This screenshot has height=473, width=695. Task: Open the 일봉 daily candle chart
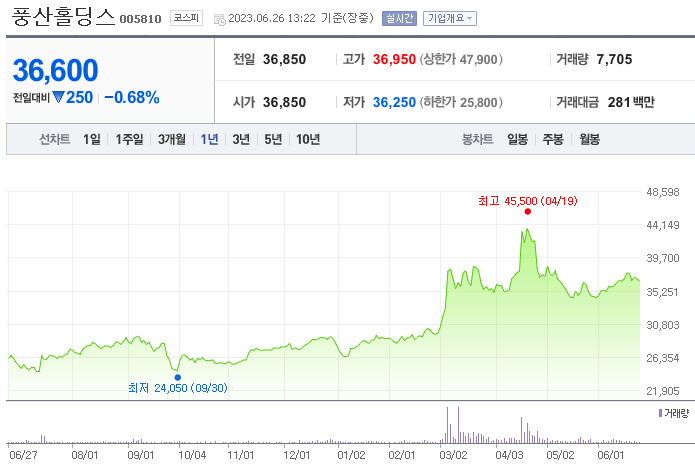[x=518, y=140]
